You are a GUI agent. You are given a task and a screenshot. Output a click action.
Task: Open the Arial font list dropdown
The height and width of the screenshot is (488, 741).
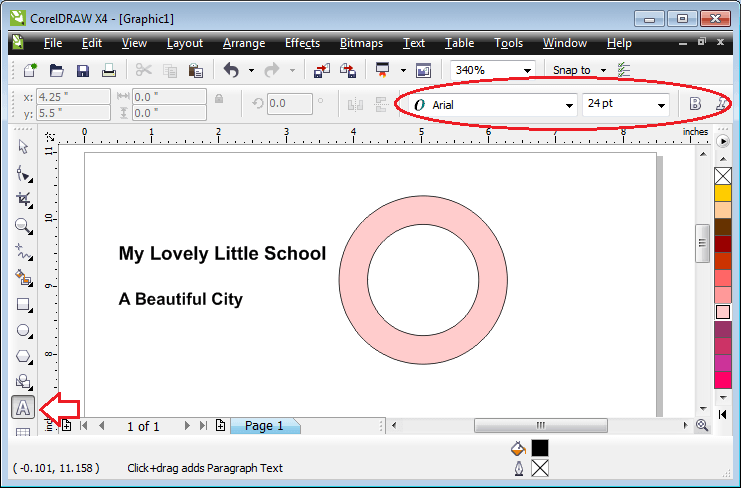[569, 105]
